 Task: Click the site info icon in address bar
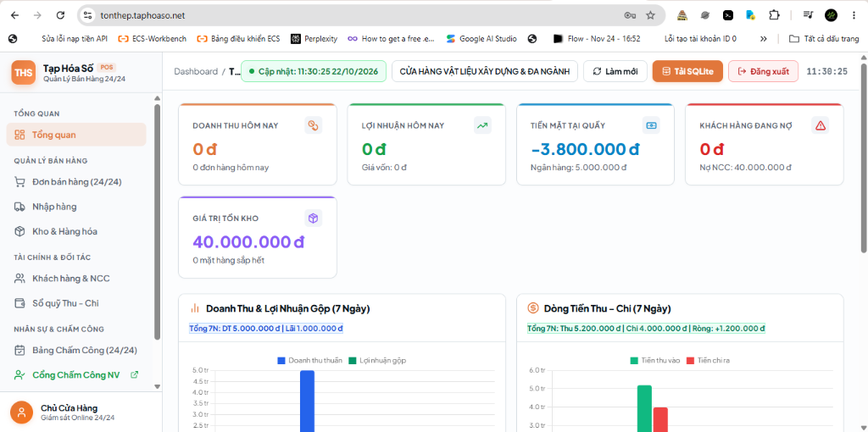click(87, 15)
